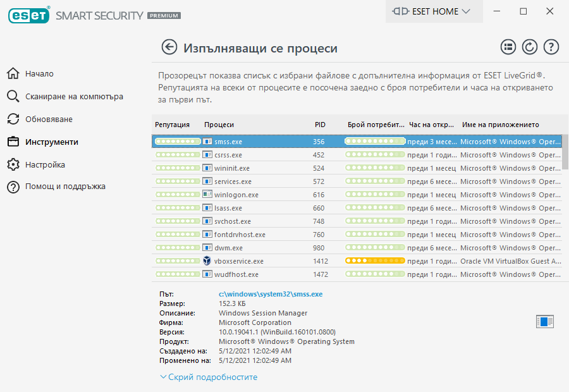
Task: Select the fontdrvhost.exe process name
Action: click(x=240, y=235)
